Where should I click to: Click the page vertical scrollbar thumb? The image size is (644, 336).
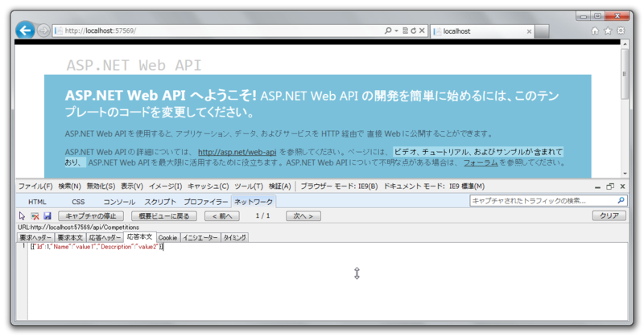click(x=625, y=74)
